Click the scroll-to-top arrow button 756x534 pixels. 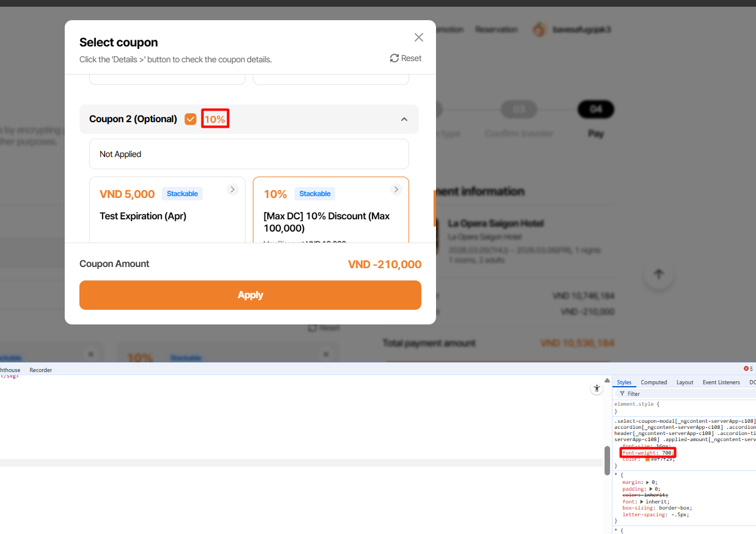coord(658,275)
